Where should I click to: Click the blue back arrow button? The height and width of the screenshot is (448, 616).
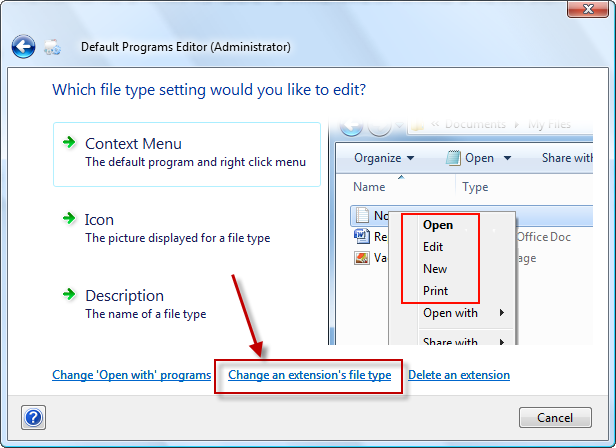(23, 47)
